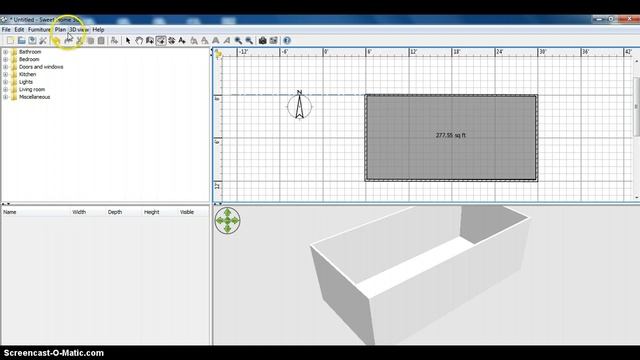Select the Pan hand tool

(139, 40)
